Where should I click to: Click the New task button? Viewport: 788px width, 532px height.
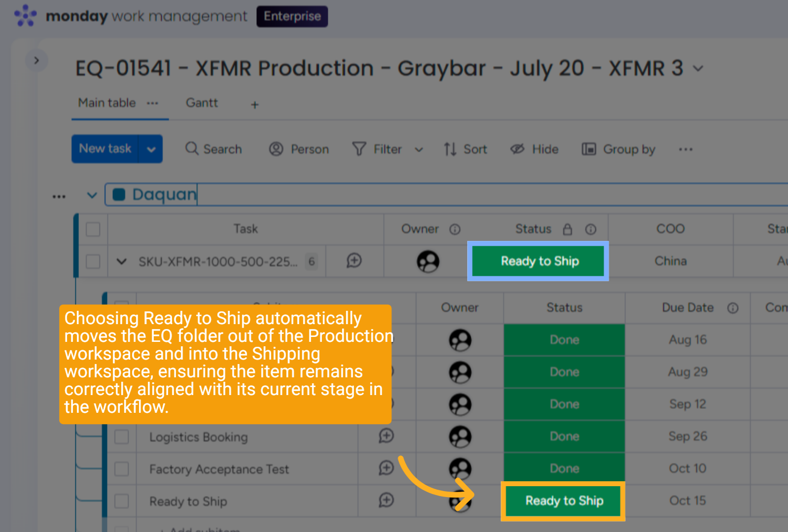point(105,149)
